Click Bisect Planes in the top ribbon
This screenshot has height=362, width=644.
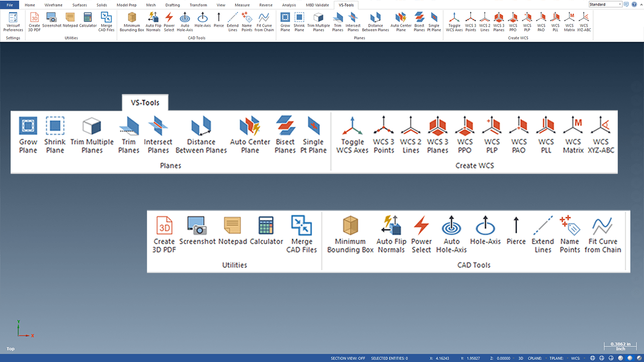pyautogui.click(x=419, y=22)
